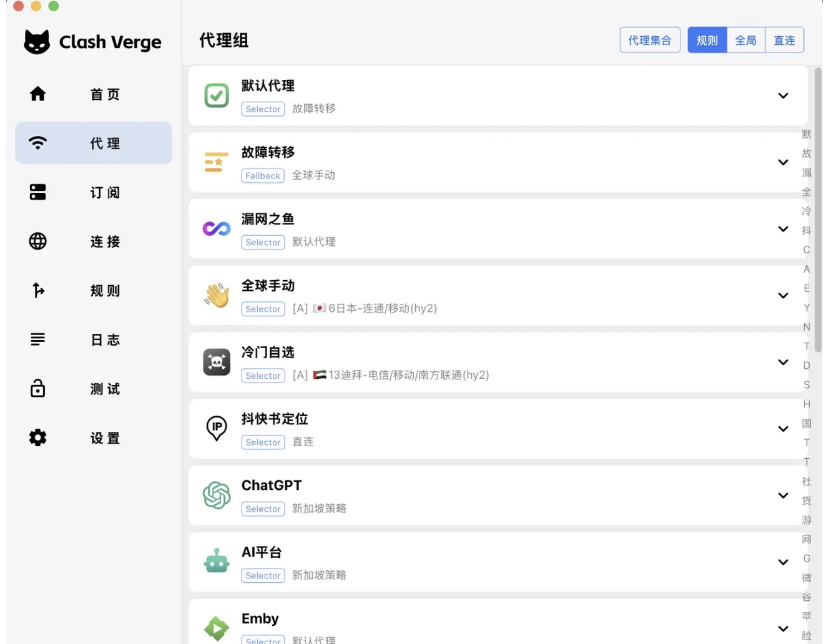Expand the ChatGPT group chevron
The height and width of the screenshot is (644, 824).
783,495
